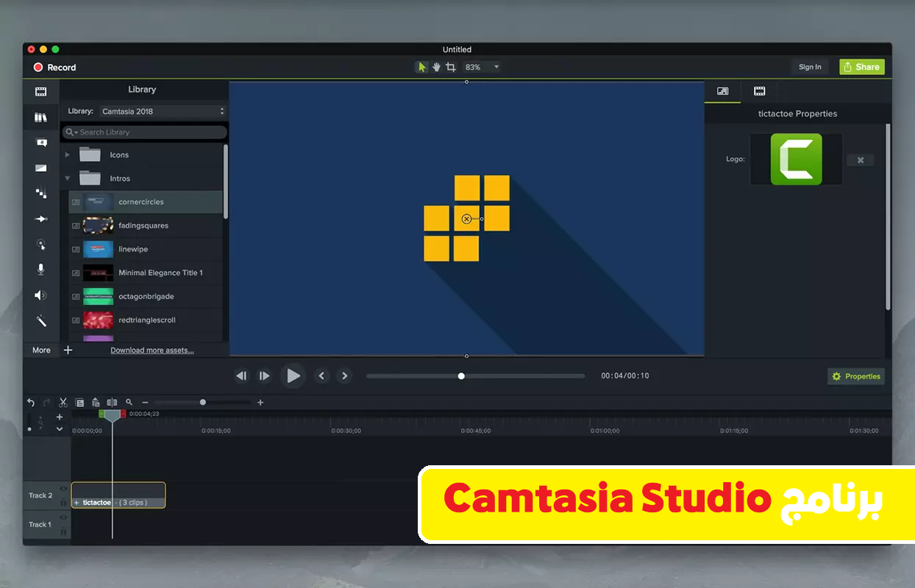
Task: Select the linewipe intro thumbnail
Action: pyautogui.click(x=98, y=248)
